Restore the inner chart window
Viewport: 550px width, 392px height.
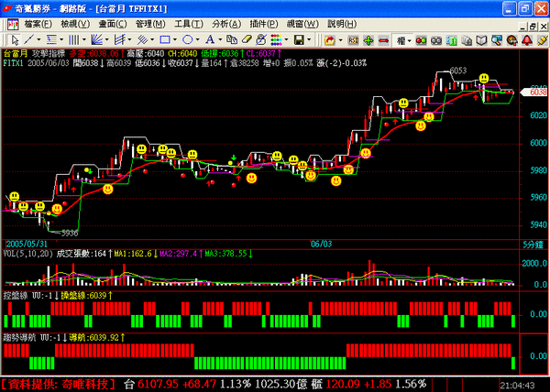533,27
